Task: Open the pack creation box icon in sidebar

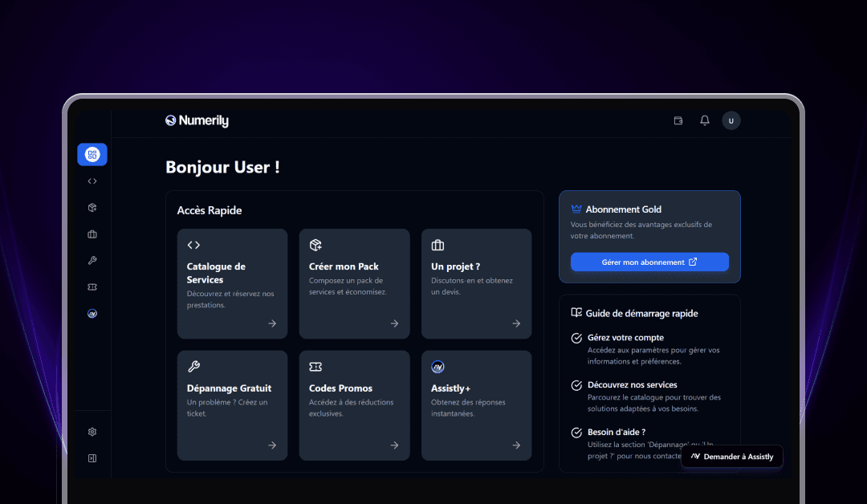Action: tap(92, 208)
